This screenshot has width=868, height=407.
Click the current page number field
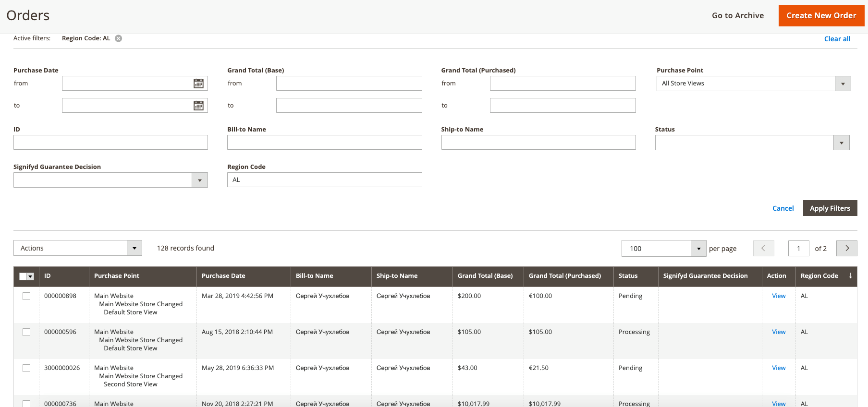click(x=799, y=248)
